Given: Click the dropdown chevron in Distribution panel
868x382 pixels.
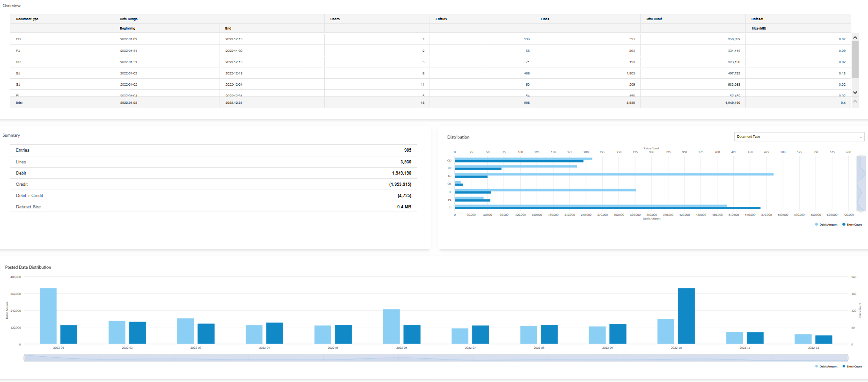Looking at the screenshot, I should 860,137.
